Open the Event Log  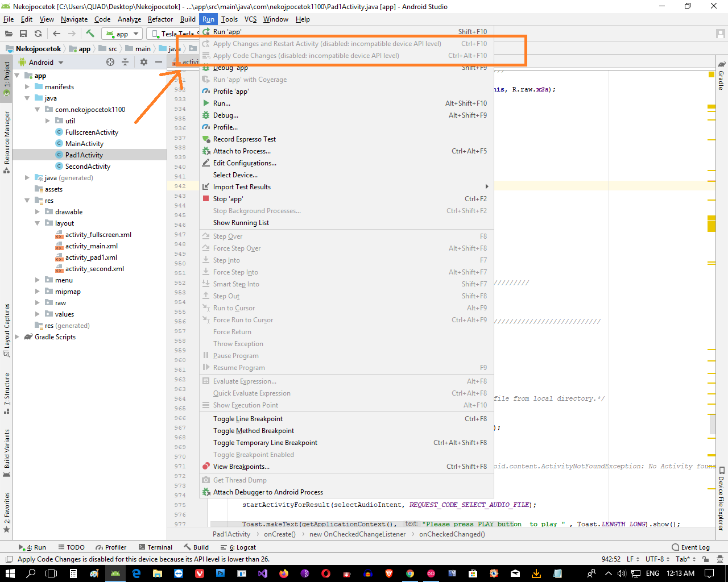[x=691, y=547]
